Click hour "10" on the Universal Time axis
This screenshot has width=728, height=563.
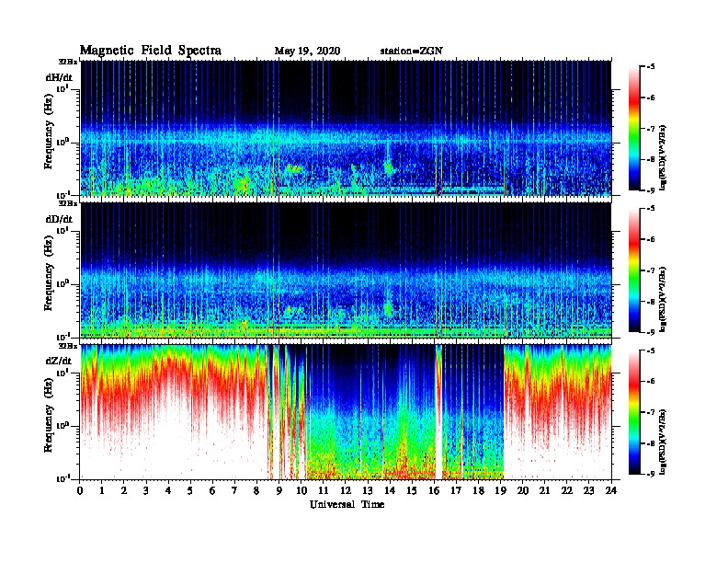(x=301, y=490)
